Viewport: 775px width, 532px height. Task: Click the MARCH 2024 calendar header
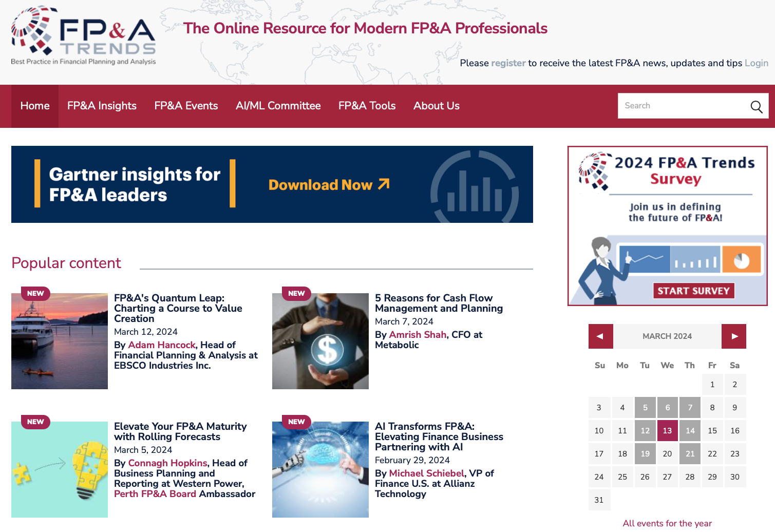coord(667,336)
